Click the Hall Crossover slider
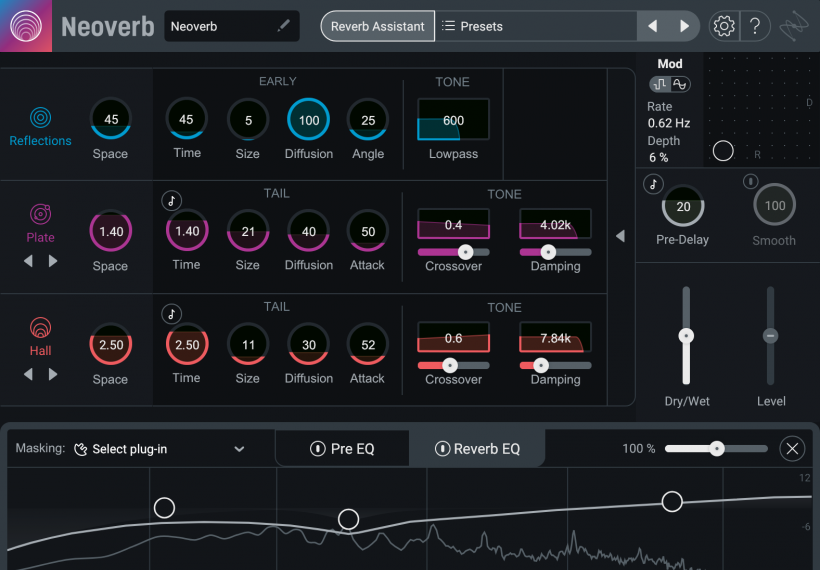This screenshot has height=570, width=820. click(x=453, y=365)
